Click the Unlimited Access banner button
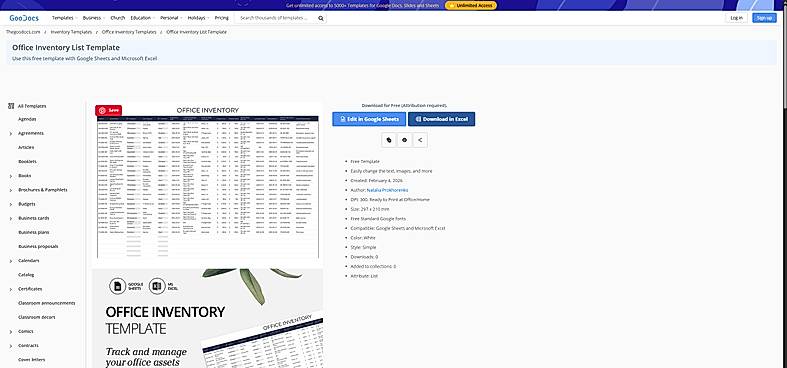The image size is (787, 368). point(471,6)
